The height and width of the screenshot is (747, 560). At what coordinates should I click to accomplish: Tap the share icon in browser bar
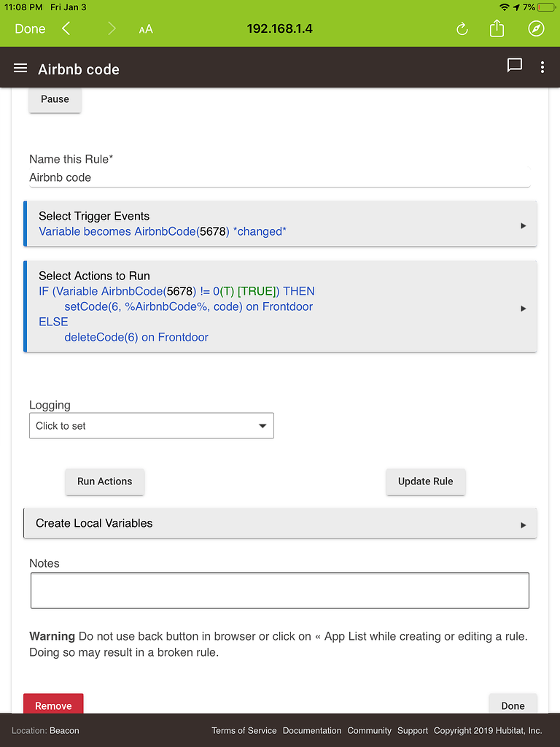coord(497,28)
